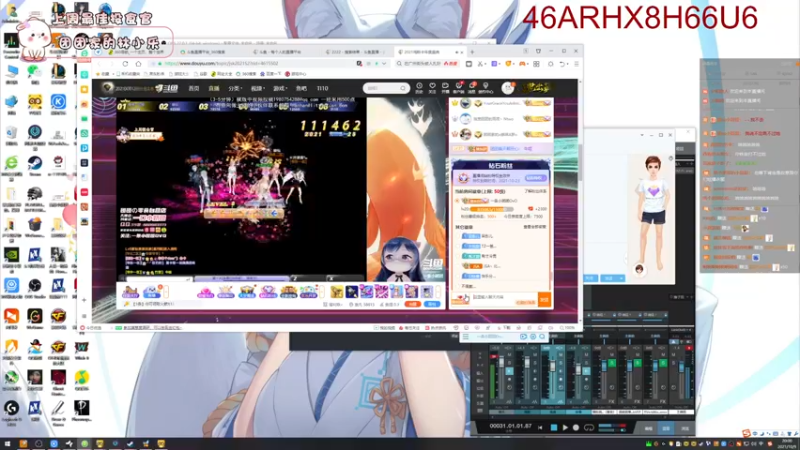The image size is (800, 450).
Task: Open the browser game controller icon
Action: coord(522,64)
